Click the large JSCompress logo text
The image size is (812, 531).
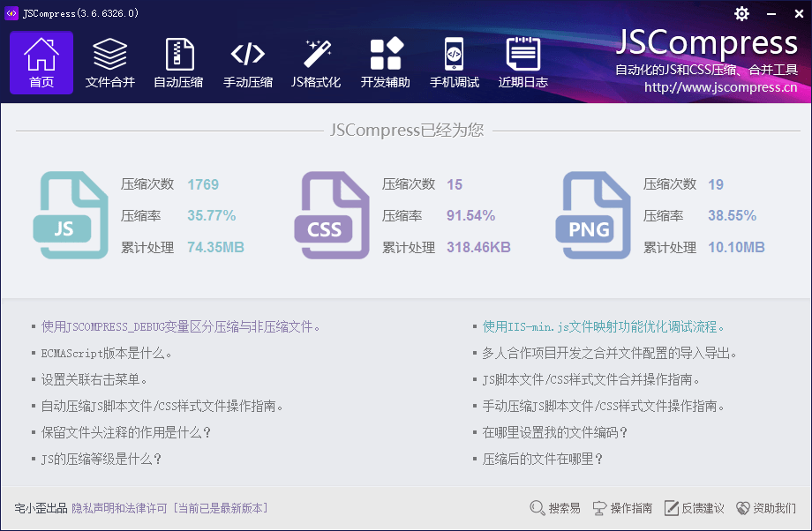pos(707,42)
